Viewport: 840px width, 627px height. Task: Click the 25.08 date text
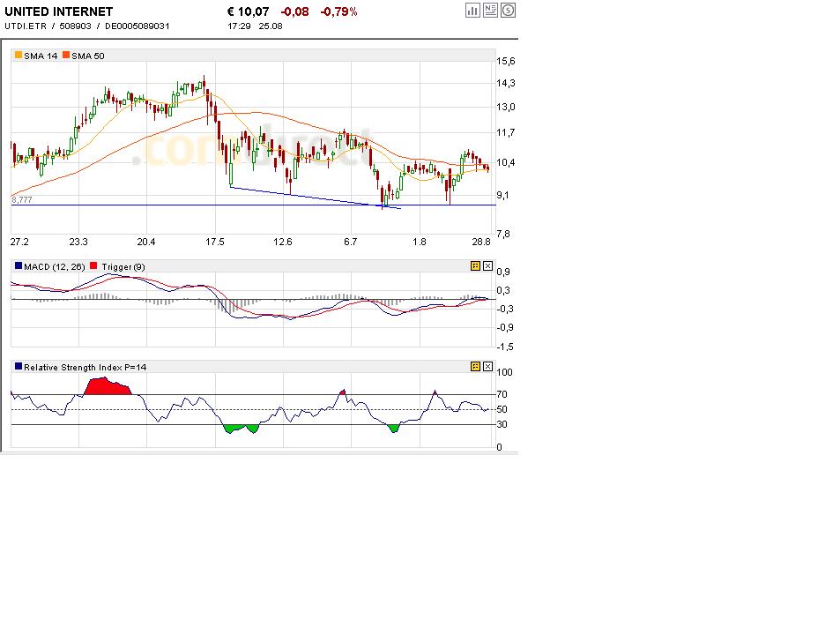tap(271, 26)
